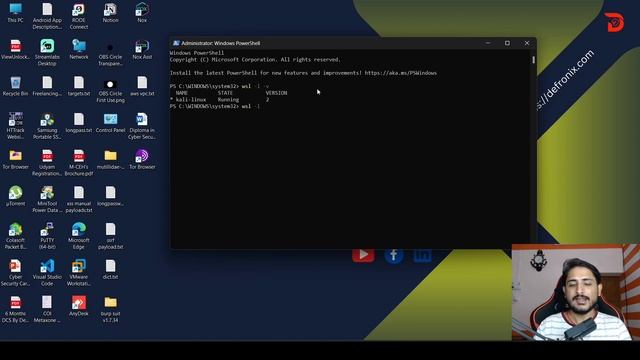The width and height of the screenshot is (640, 360).
Task: Select aws vpc.txt file icon
Action: coord(142,86)
